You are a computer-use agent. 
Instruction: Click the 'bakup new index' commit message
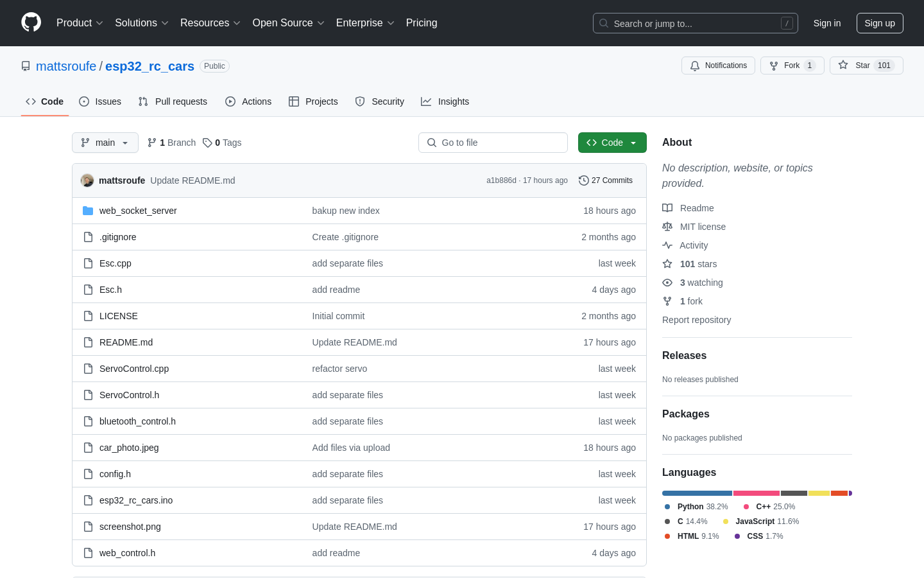(x=346, y=211)
